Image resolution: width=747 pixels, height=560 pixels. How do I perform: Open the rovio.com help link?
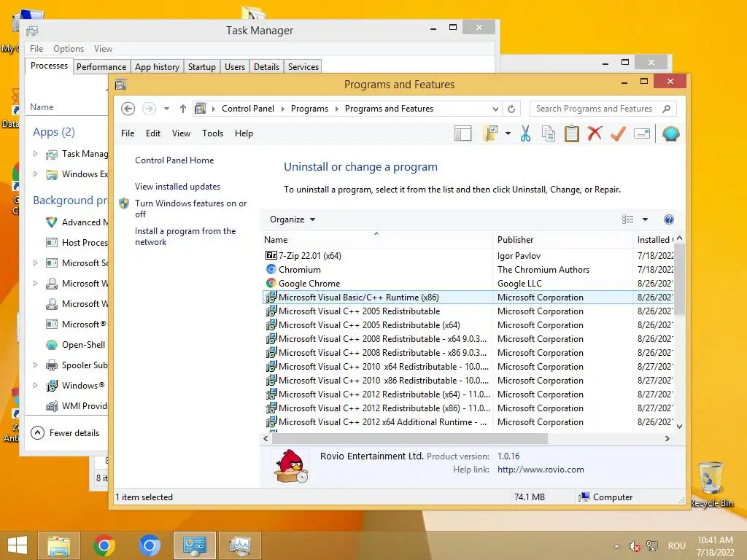click(541, 470)
